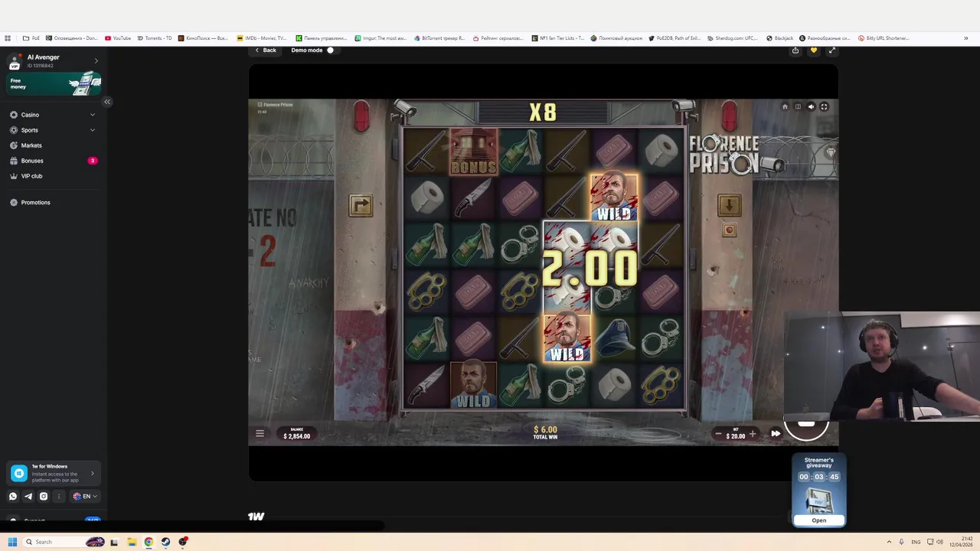980x551 pixels.
Task: Click the gold down-arrow button
Action: coord(729,204)
